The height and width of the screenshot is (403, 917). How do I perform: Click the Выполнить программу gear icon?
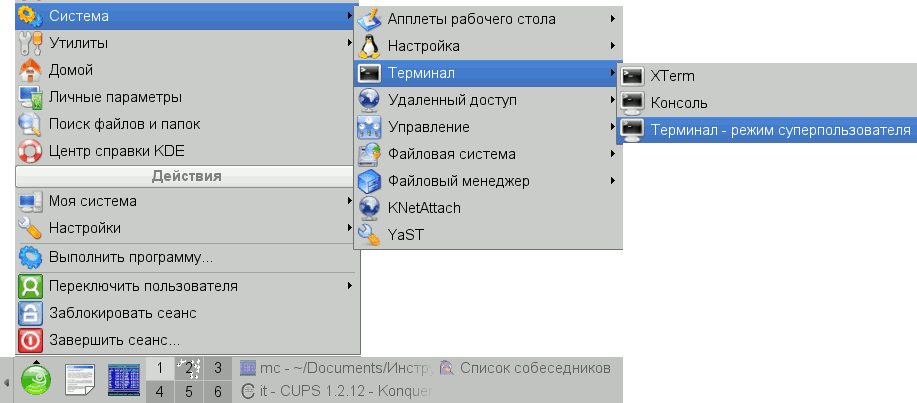click(x=30, y=257)
